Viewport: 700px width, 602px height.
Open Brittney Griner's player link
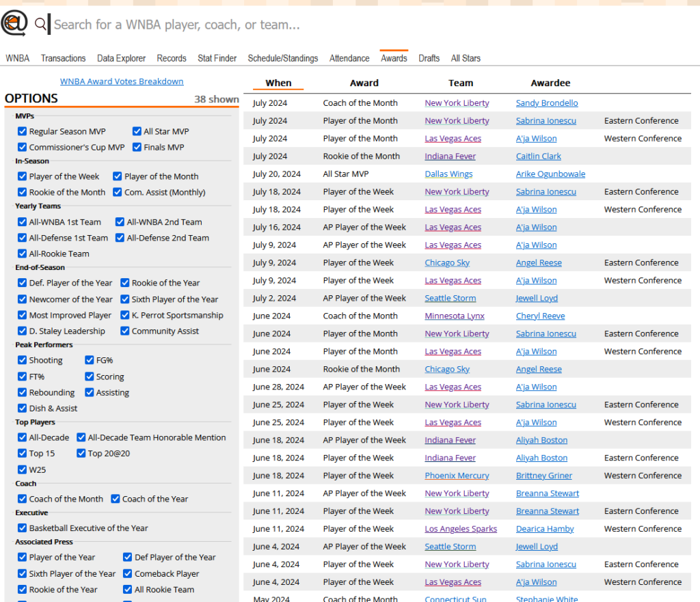543,476
